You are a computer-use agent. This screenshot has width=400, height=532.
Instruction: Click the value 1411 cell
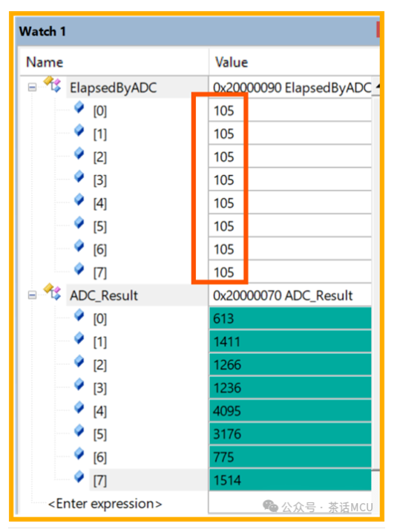290,341
